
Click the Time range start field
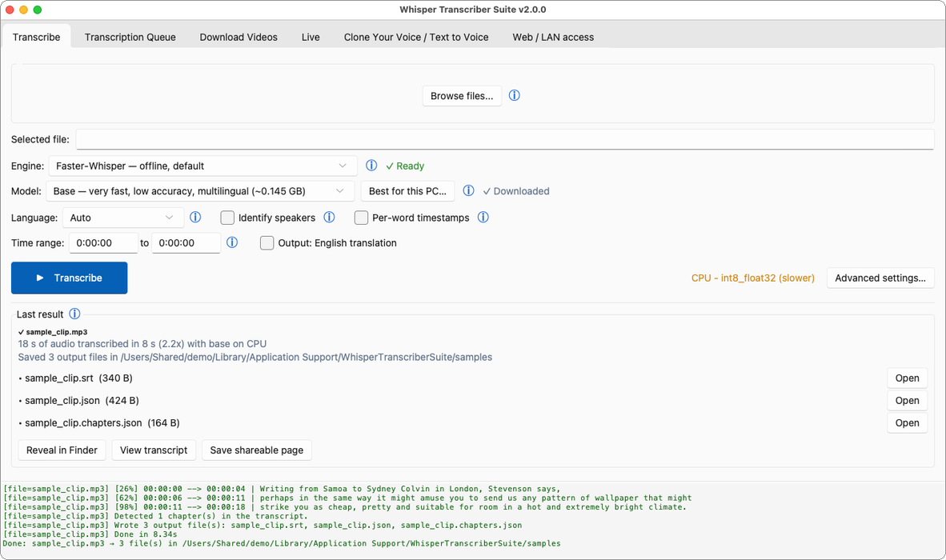tap(103, 243)
